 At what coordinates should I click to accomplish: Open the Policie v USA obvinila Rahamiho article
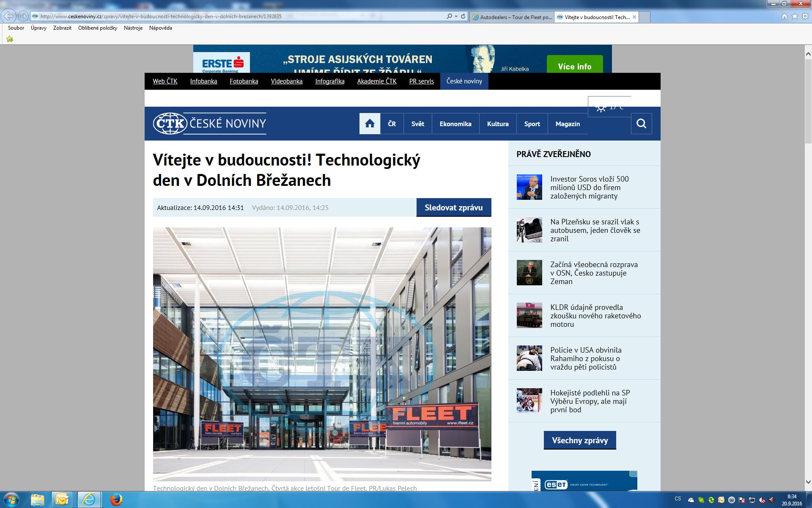[x=586, y=359]
